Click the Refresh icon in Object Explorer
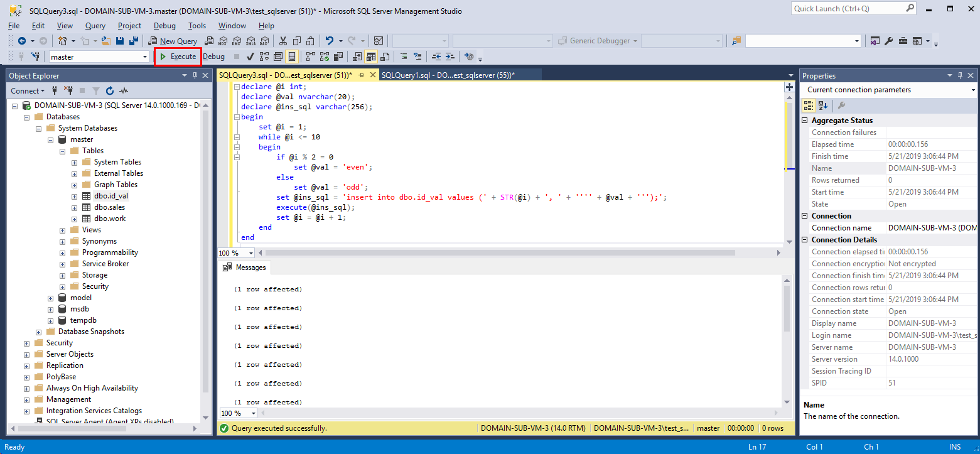 pyautogui.click(x=110, y=90)
